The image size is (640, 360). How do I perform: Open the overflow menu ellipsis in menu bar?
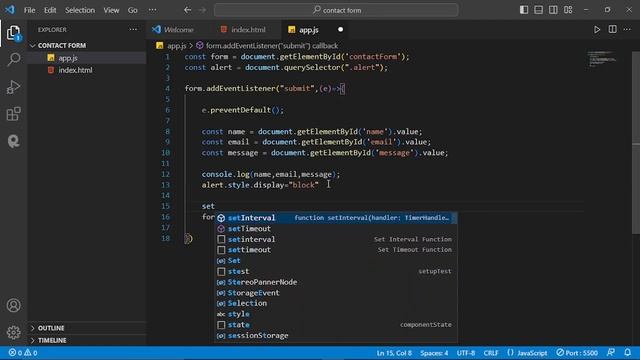click(x=152, y=10)
